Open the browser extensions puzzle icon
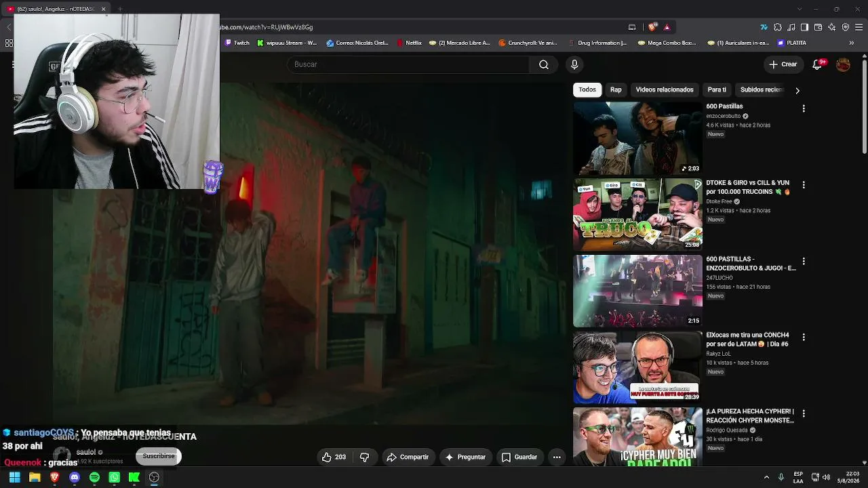Image resolution: width=868 pixels, height=488 pixels. (x=777, y=27)
